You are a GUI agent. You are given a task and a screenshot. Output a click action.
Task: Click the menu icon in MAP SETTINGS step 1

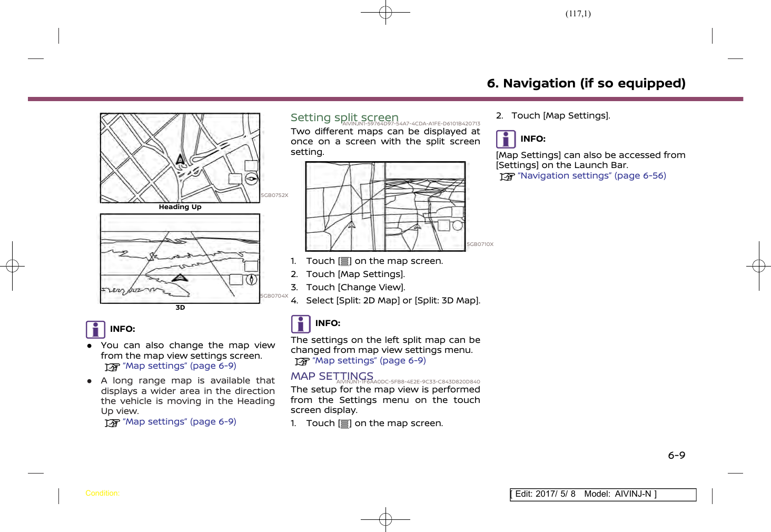tap(345, 423)
